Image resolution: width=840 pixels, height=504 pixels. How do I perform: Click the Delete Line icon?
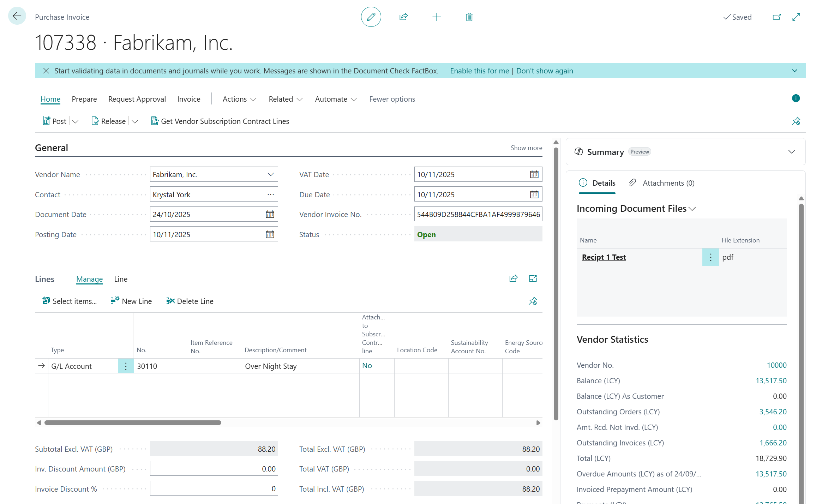(x=170, y=301)
